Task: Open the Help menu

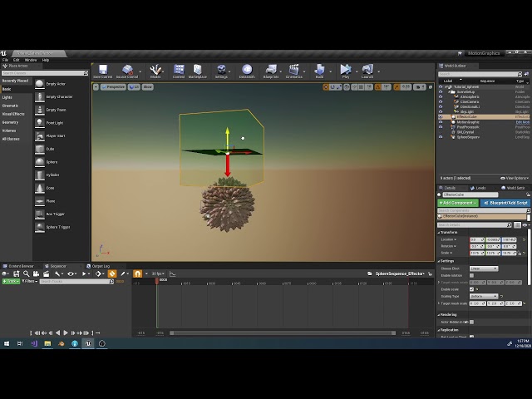Action: pos(46,60)
